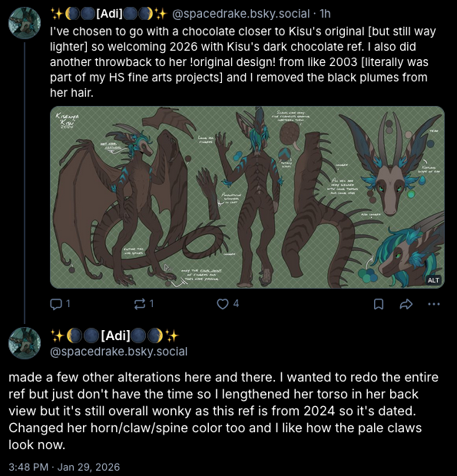Click the avatar of the second post
457x476 pixels.
point(25,343)
